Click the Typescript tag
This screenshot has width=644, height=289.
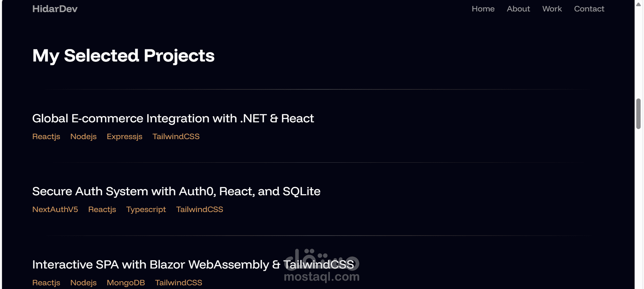tap(146, 209)
